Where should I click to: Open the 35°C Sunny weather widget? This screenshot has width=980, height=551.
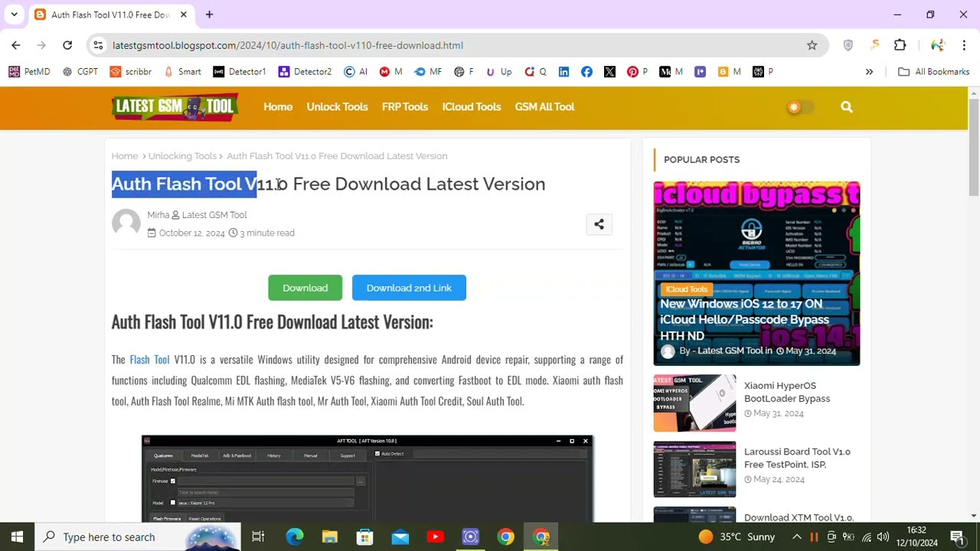(737, 537)
